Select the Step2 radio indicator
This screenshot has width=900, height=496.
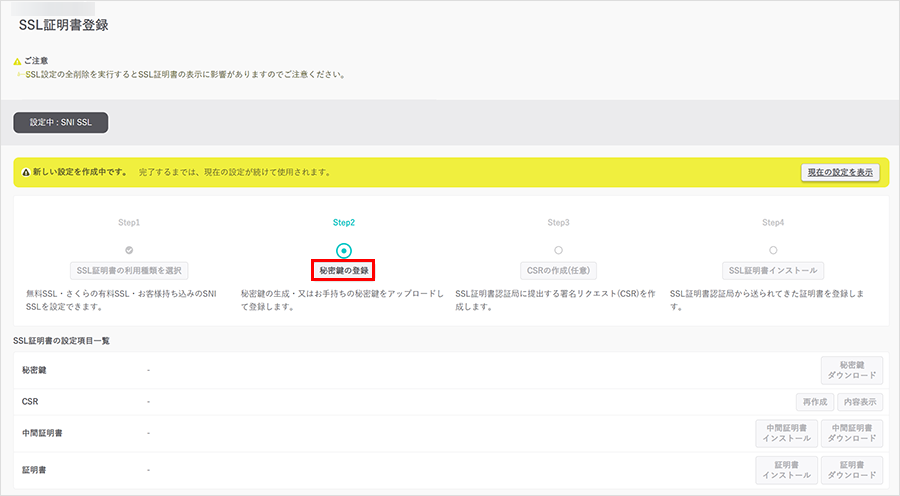(x=344, y=250)
